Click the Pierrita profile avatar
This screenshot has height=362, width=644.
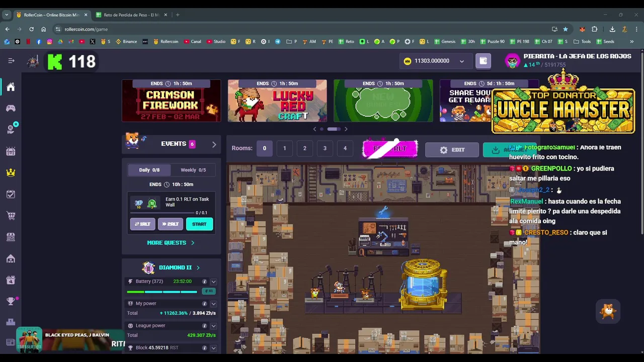tap(512, 61)
